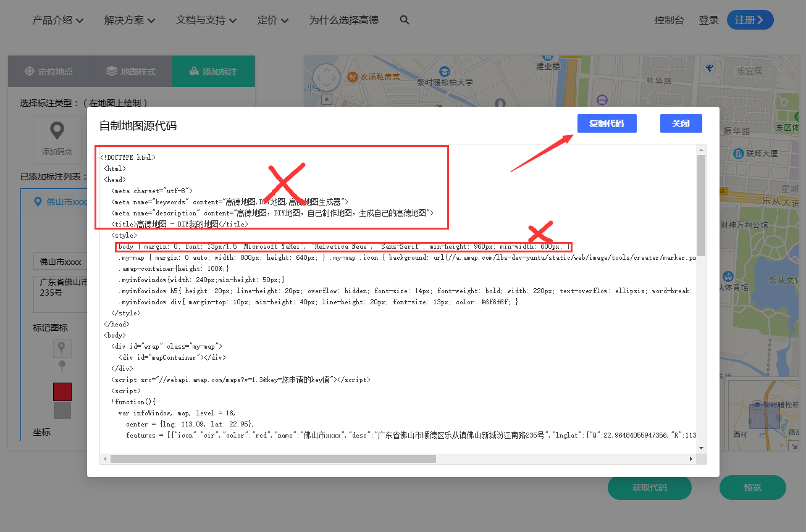
Task: Open the 文档与支持 dropdown
Action: pyautogui.click(x=206, y=20)
